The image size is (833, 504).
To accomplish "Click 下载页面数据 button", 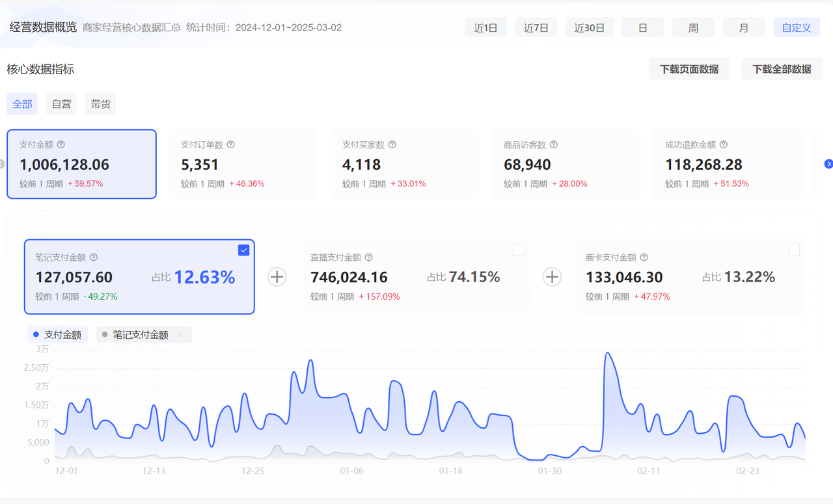I will (x=689, y=69).
